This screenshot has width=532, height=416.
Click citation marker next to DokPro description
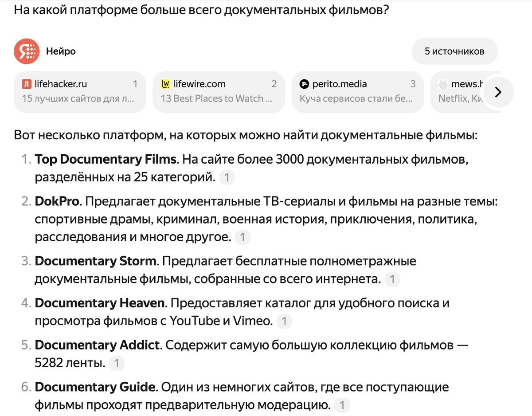click(242, 237)
